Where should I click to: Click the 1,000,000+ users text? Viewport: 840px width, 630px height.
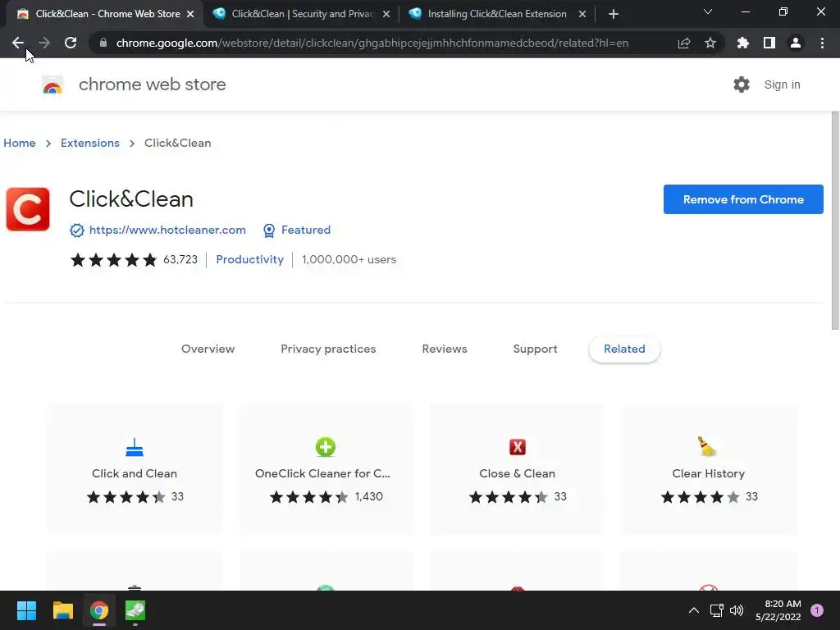(x=349, y=260)
